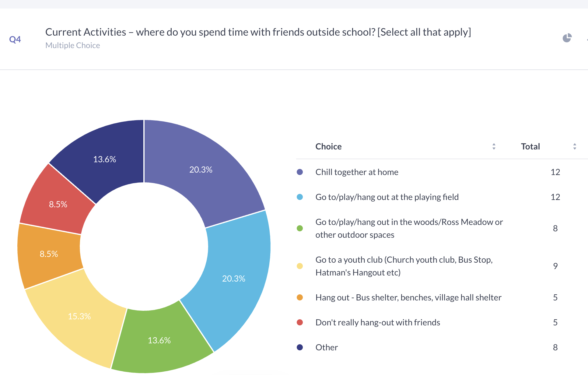The width and height of the screenshot is (588, 375).
Task: Select the green 13.6% donut segment
Action: point(159,340)
